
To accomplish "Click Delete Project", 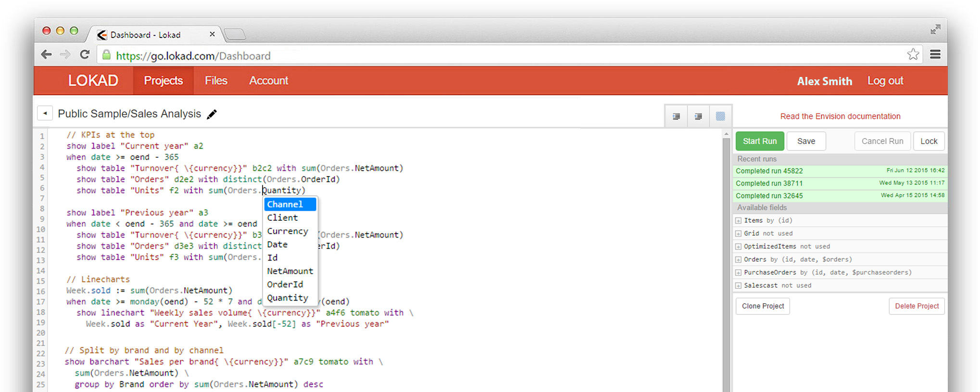I will pos(917,306).
